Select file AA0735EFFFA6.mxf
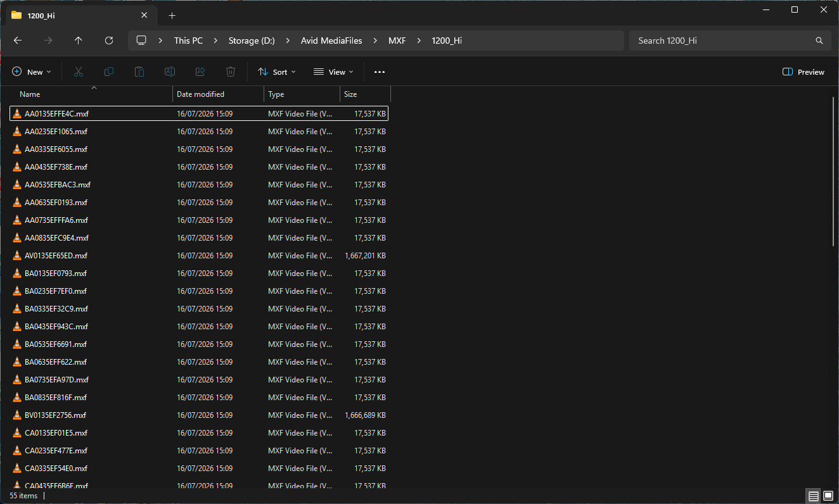The width and height of the screenshot is (839, 504). pyautogui.click(x=199, y=220)
